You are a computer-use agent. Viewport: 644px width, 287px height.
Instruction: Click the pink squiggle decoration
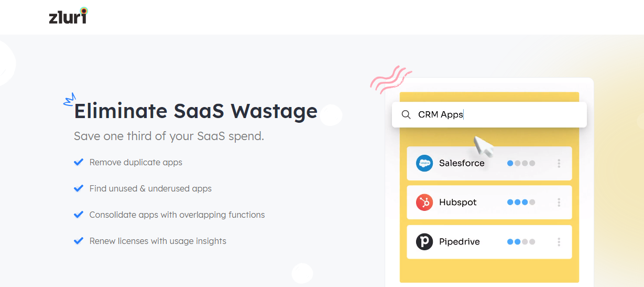pyautogui.click(x=391, y=79)
